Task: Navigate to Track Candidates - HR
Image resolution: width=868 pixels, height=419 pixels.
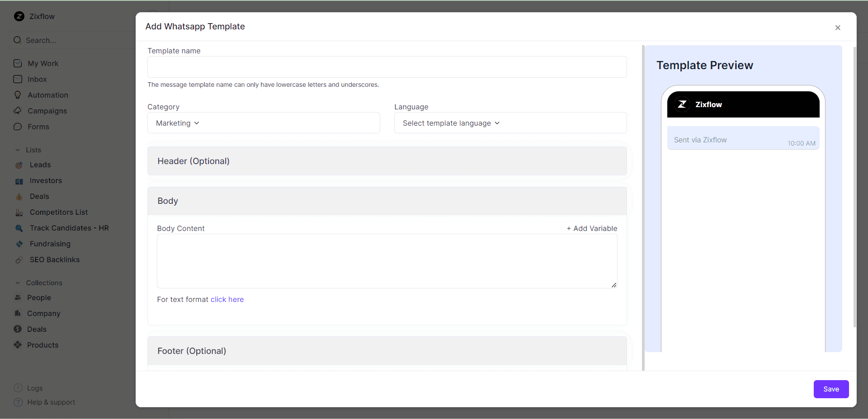Action: click(69, 228)
